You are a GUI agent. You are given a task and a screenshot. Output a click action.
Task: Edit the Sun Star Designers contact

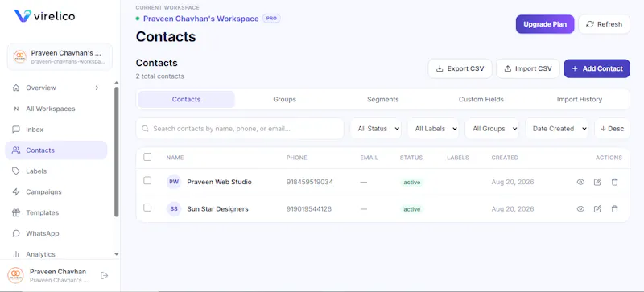pos(597,209)
